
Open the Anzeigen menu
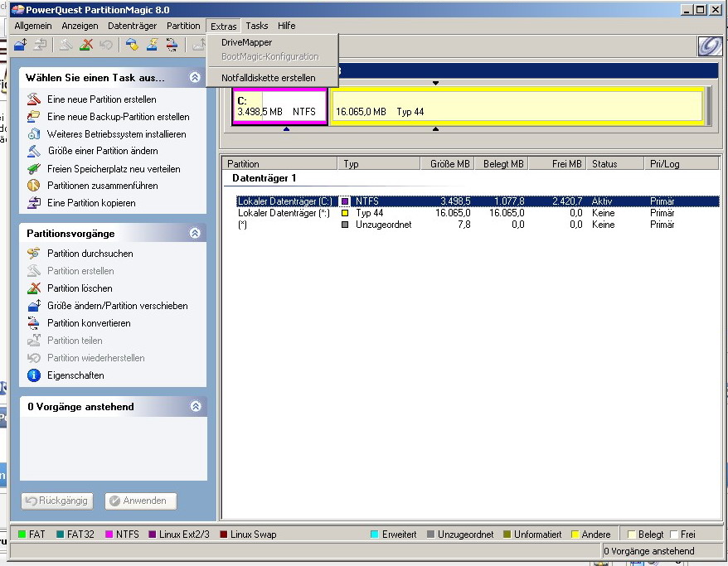click(80, 26)
